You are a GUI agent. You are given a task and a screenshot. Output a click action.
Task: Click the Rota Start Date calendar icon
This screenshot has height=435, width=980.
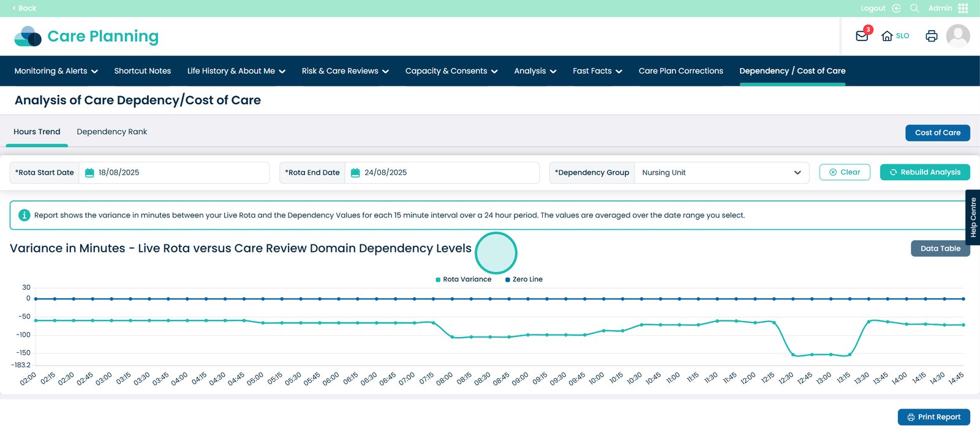click(x=89, y=173)
